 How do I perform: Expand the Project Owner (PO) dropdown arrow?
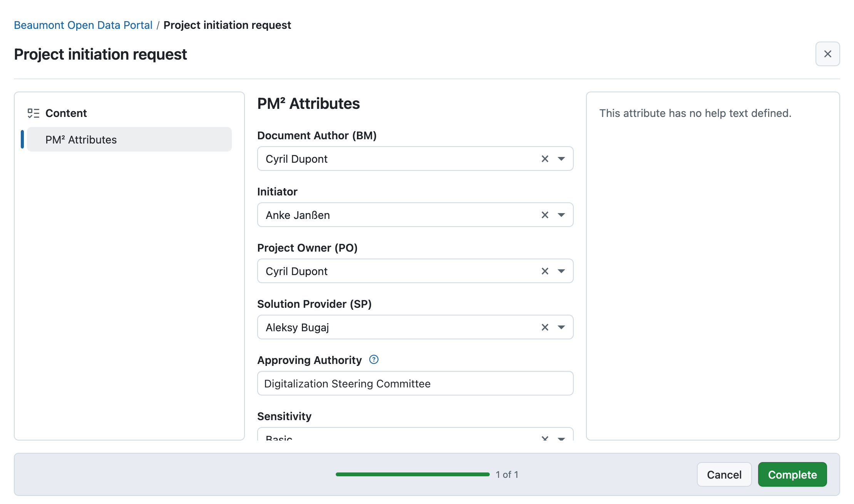pyautogui.click(x=561, y=271)
